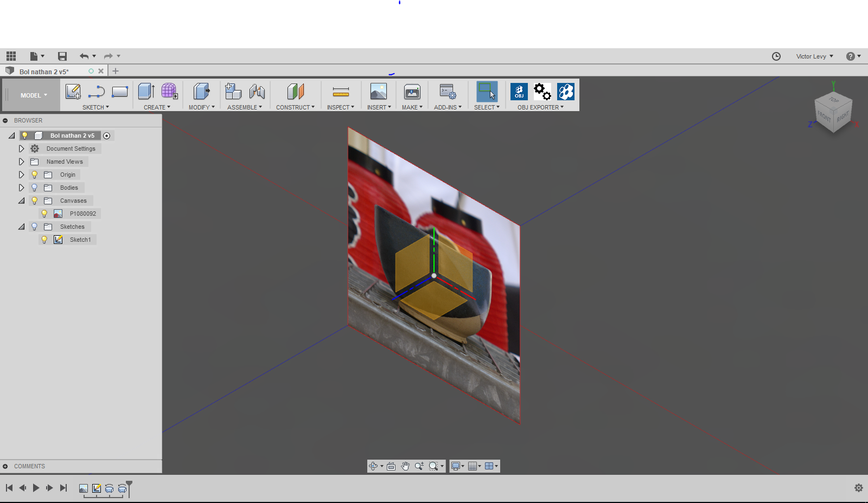This screenshot has width=868, height=503.
Task: Open the job status clock icon
Action: coord(776,56)
